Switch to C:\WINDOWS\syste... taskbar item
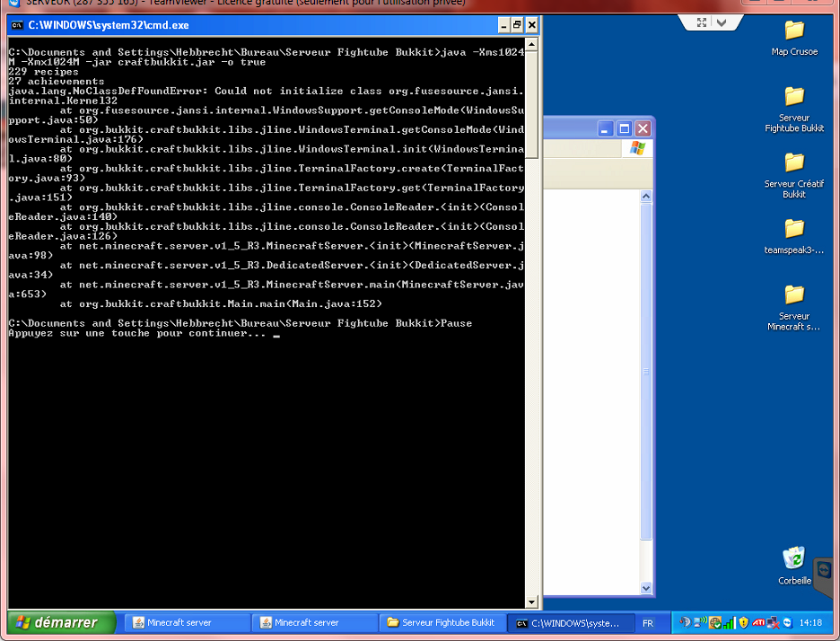Image resolution: width=840 pixels, height=641 pixels. (570, 623)
